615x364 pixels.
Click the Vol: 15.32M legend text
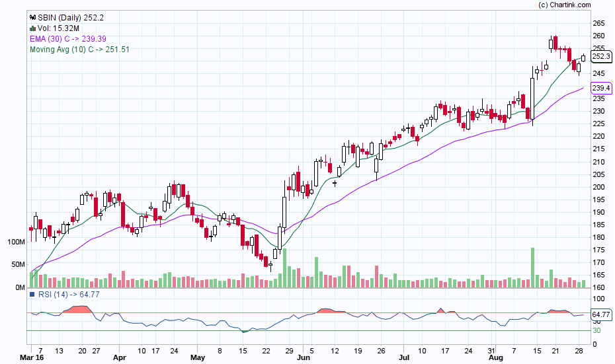pyautogui.click(x=58, y=28)
